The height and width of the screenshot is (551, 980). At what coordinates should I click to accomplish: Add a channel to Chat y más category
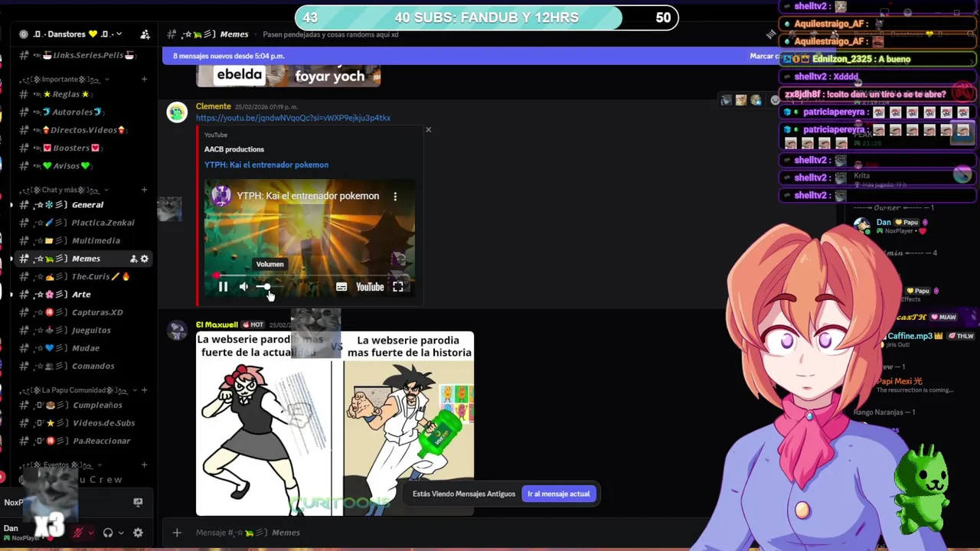click(x=144, y=190)
